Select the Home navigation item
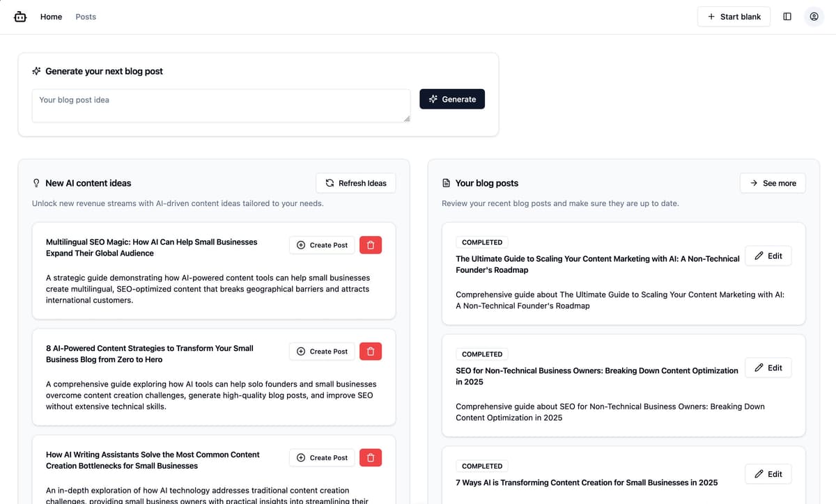This screenshot has height=504, width=836. click(50, 16)
